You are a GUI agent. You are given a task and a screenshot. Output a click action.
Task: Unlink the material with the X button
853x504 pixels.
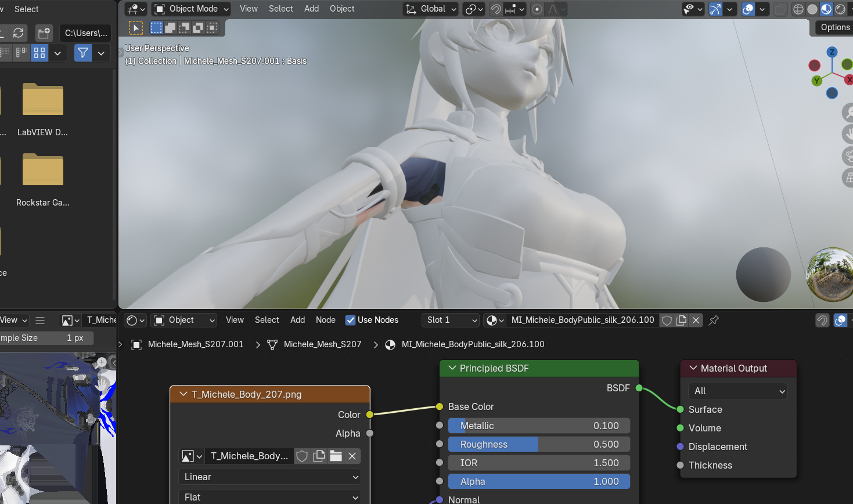pos(696,320)
